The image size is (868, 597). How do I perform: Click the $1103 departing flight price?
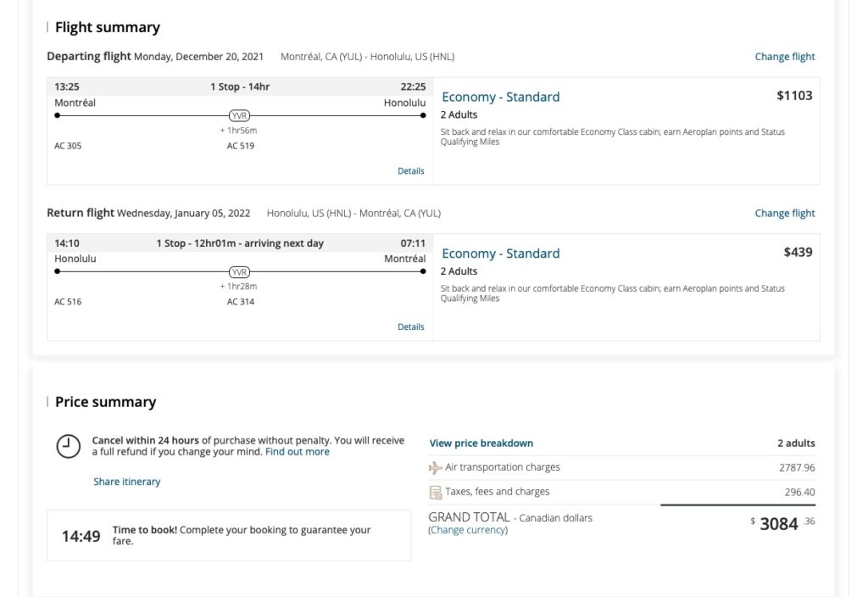click(x=793, y=96)
